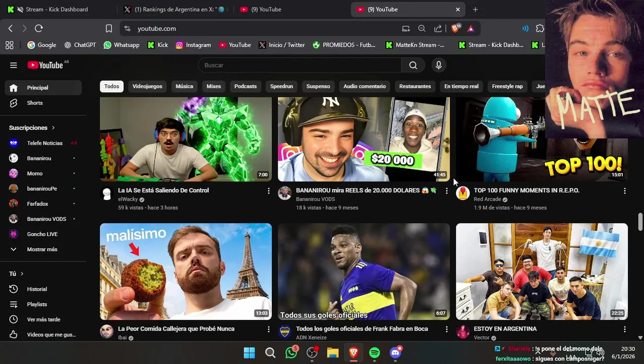Open Bananirou VODS channel name under video
Image resolution: width=644 pixels, height=364 pixels.
(x=315, y=199)
